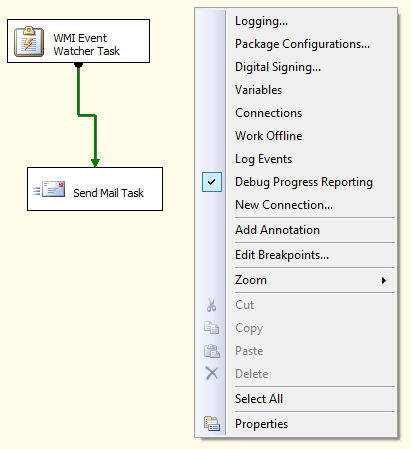The height and width of the screenshot is (449, 411).
Task: Toggle the Debug Progress Reporting checkmark
Action: click(212, 182)
